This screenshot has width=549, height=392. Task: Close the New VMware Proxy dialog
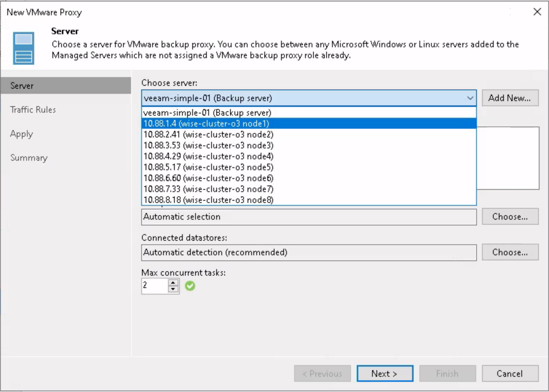click(x=537, y=12)
